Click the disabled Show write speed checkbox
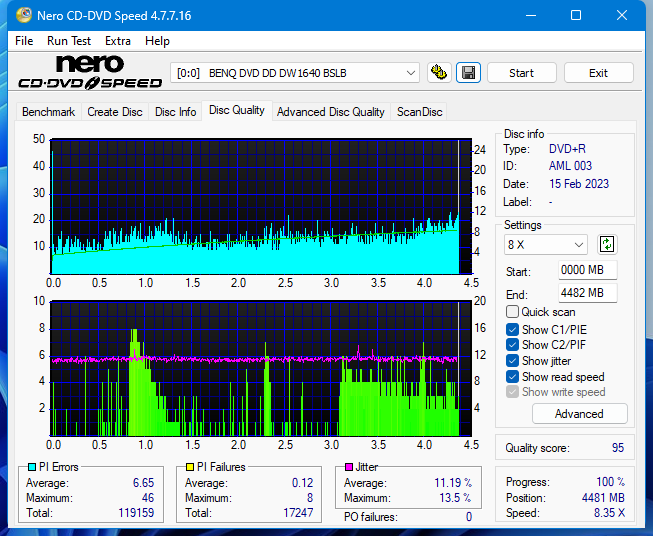 click(x=512, y=392)
